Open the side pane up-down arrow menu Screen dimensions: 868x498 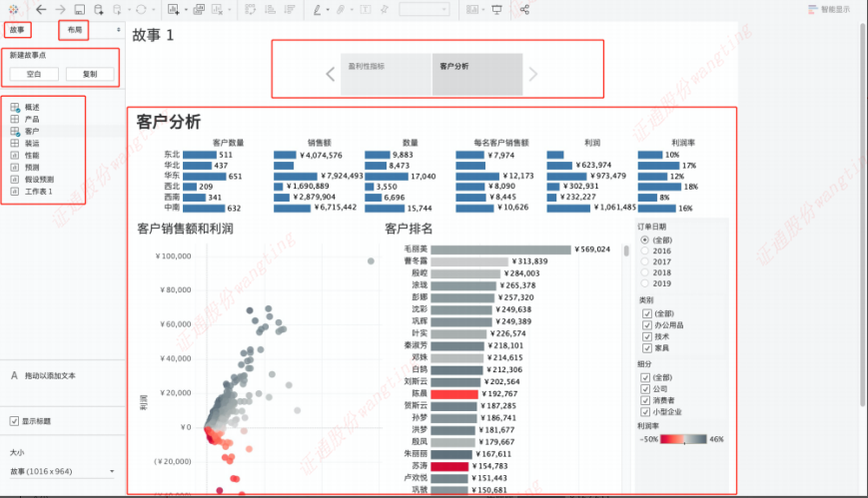[x=119, y=30]
